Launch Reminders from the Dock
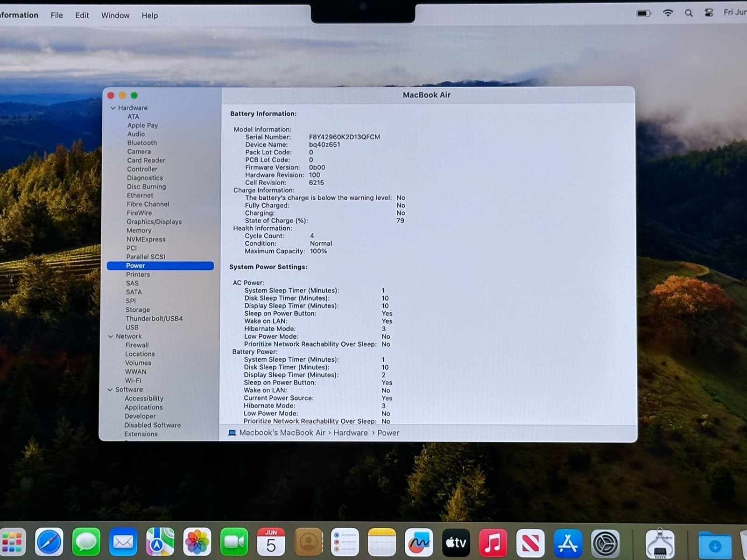 [x=345, y=542]
